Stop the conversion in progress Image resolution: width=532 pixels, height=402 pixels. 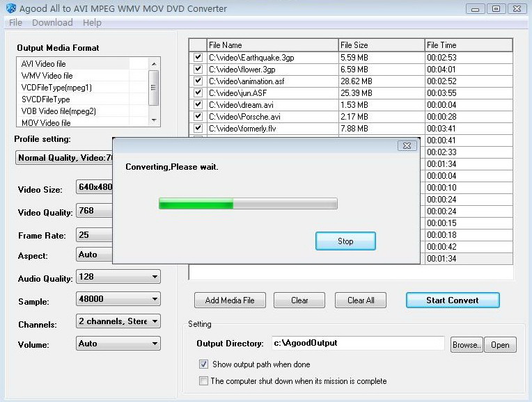[345, 241]
